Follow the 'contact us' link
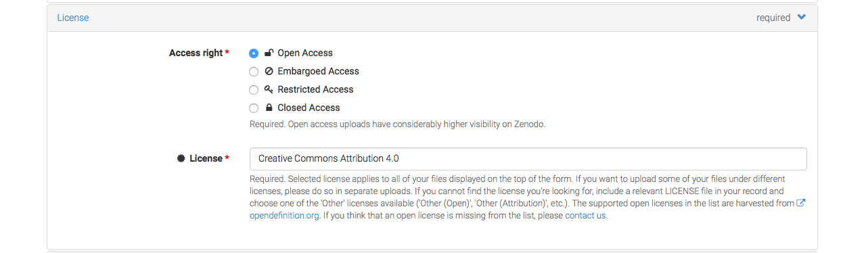 coord(586,216)
